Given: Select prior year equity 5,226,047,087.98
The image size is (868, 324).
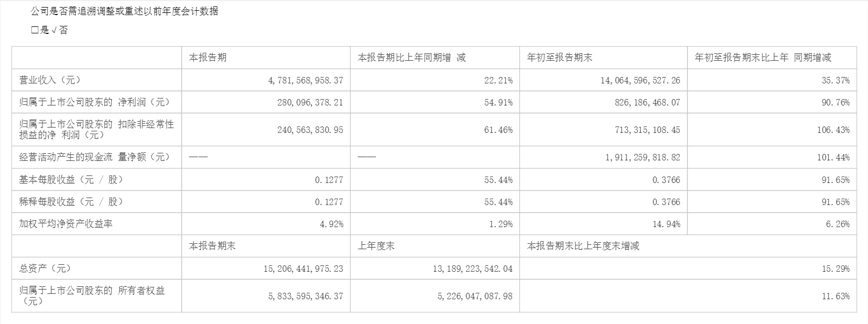Looking at the screenshot, I should [x=472, y=296].
